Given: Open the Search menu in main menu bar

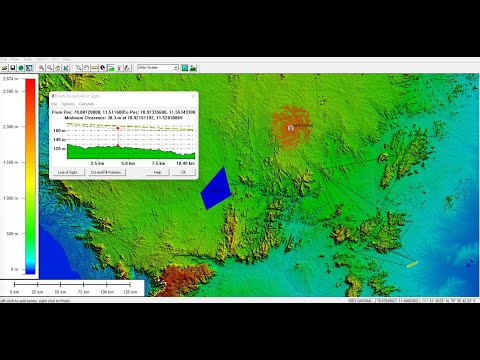Looking at the screenshot, I should (42, 59).
